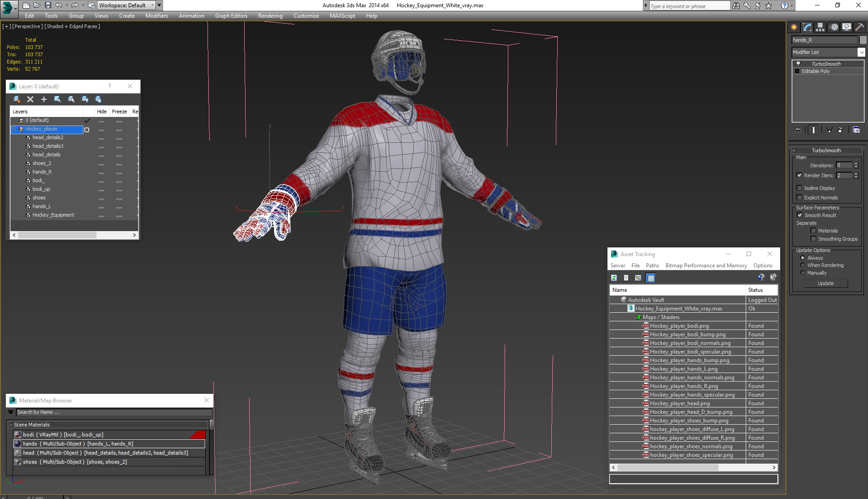Click table view icon in Asset Tracking
The width and height of the screenshot is (868, 499).
tap(651, 278)
